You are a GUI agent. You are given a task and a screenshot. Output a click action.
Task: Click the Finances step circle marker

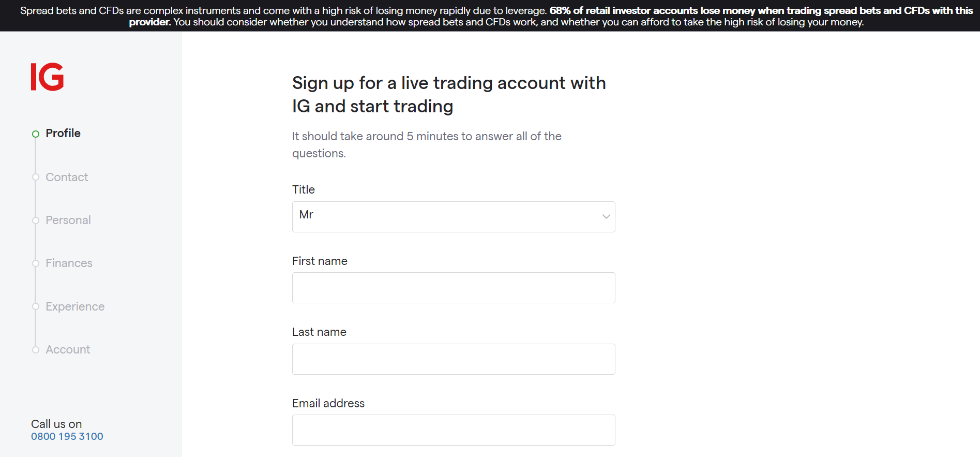coord(35,263)
